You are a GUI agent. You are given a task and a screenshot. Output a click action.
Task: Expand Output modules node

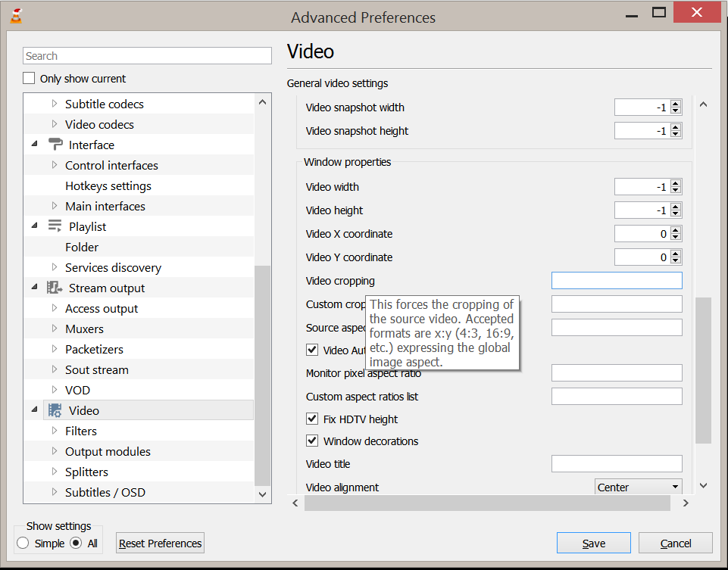[55, 451]
